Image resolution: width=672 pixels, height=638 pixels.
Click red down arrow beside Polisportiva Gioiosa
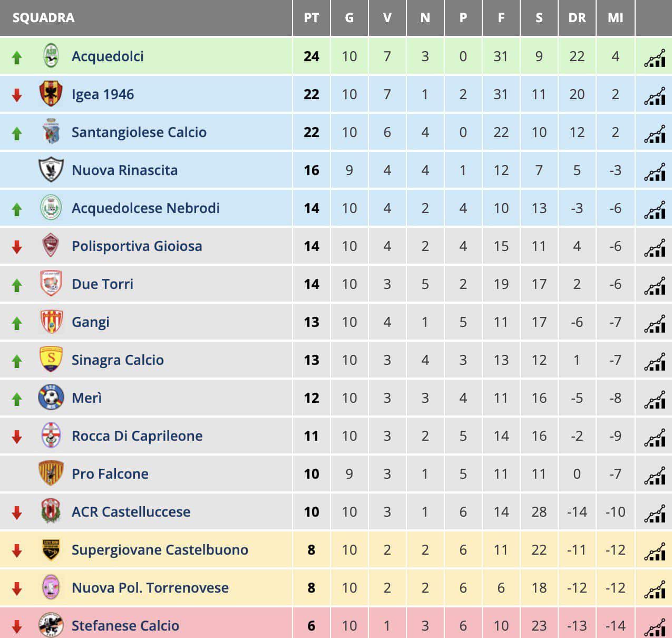17,247
